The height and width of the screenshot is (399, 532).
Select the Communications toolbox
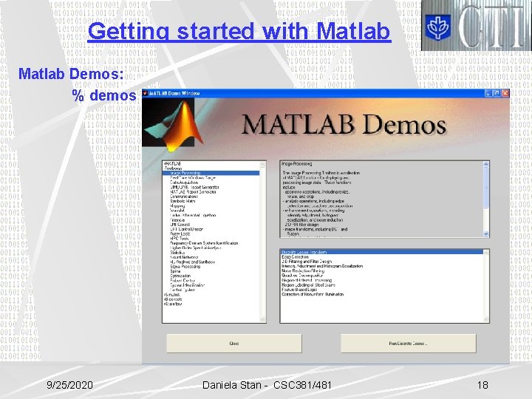click(183, 197)
